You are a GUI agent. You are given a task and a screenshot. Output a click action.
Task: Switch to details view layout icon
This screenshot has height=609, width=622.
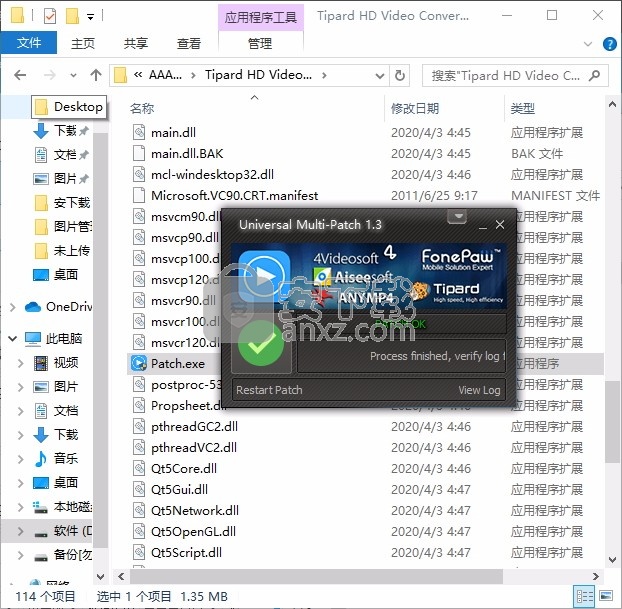585,596
